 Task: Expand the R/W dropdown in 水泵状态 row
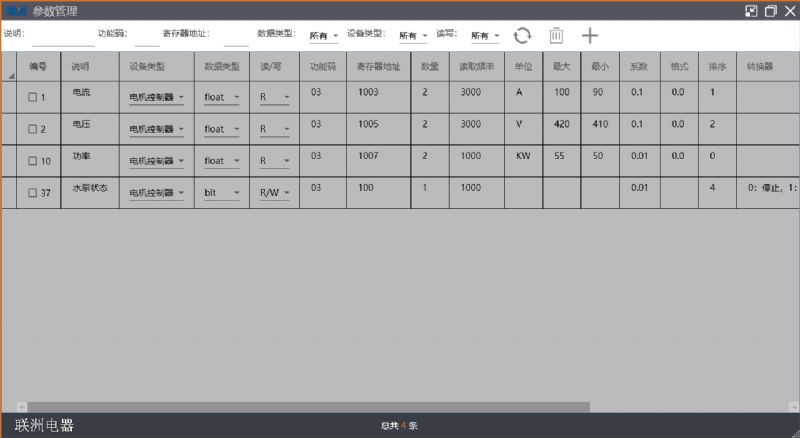click(274, 192)
